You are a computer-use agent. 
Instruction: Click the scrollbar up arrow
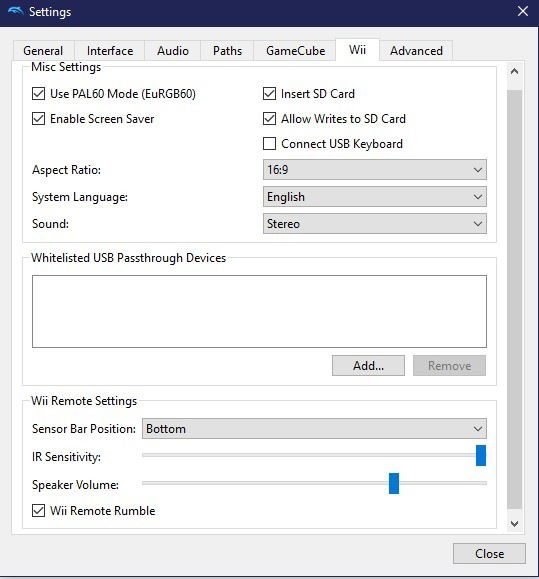514,71
